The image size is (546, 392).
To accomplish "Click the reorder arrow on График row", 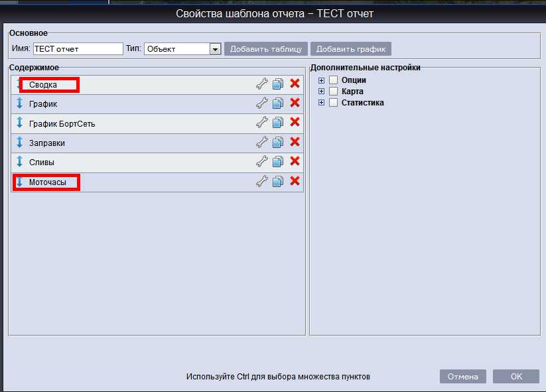I will pyautogui.click(x=20, y=103).
